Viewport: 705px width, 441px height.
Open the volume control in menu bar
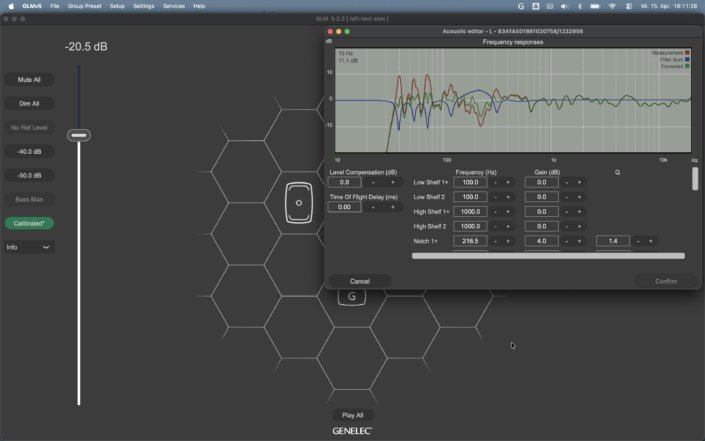point(565,6)
